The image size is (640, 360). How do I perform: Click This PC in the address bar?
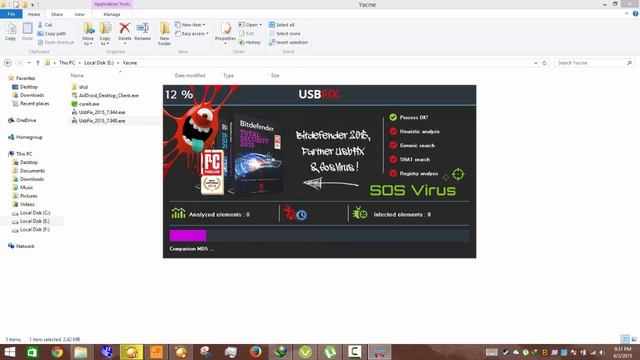point(67,63)
